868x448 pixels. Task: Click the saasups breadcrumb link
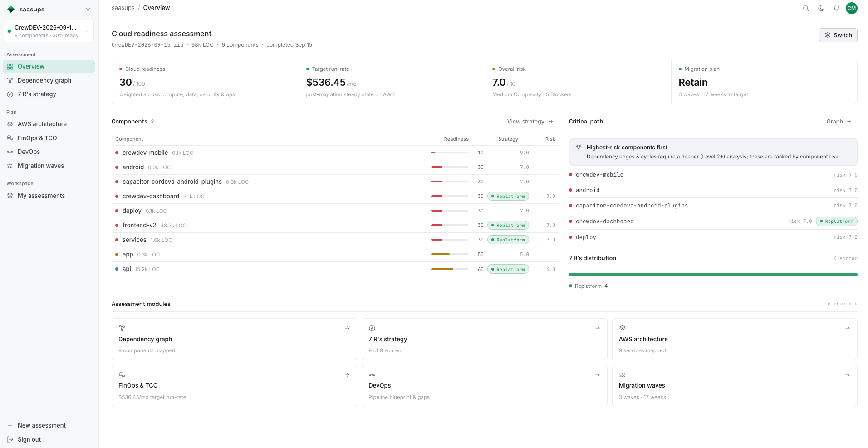pyautogui.click(x=123, y=8)
